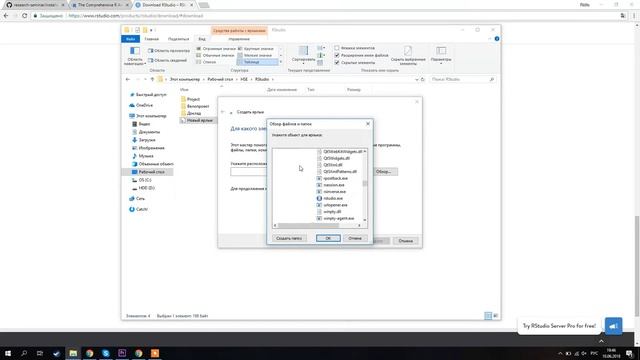The width and height of the screenshot is (640, 360).
Task: Click the scroll down arrow of file list
Action: tap(364, 220)
